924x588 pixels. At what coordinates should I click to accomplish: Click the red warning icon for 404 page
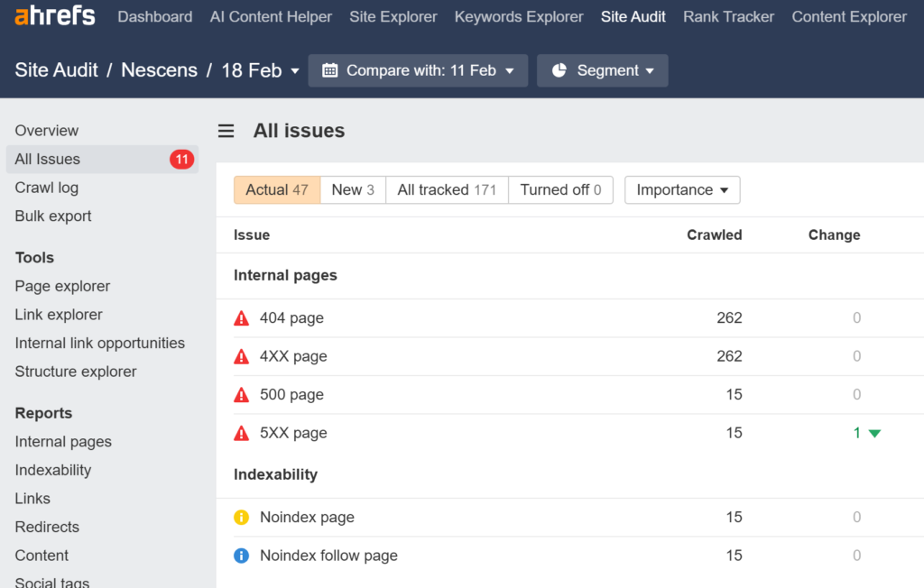(x=242, y=318)
